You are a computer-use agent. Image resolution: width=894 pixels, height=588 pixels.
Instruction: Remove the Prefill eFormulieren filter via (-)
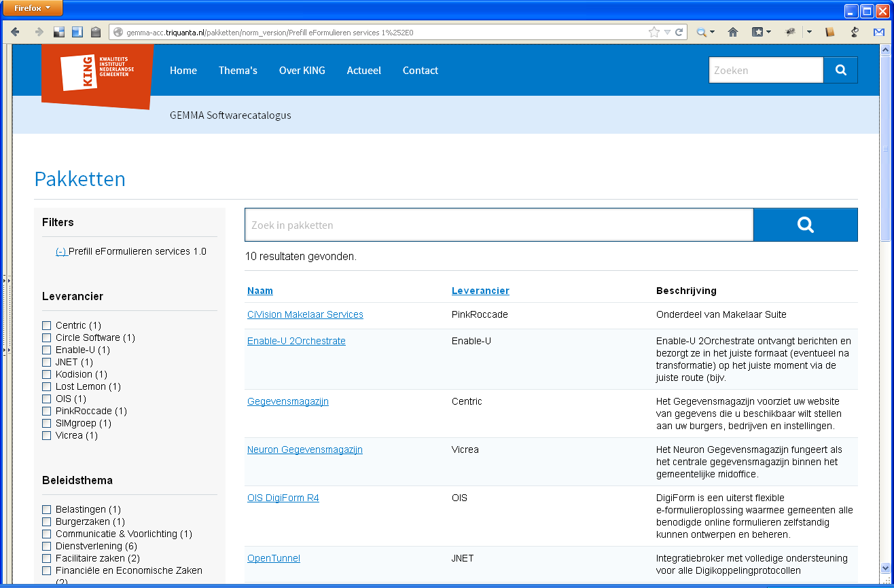tap(61, 251)
